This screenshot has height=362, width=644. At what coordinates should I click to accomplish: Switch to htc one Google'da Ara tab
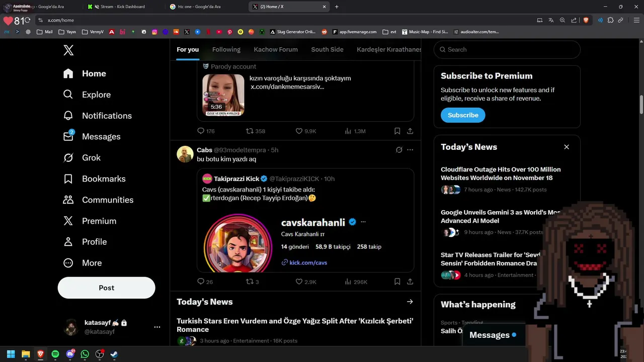click(x=199, y=7)
